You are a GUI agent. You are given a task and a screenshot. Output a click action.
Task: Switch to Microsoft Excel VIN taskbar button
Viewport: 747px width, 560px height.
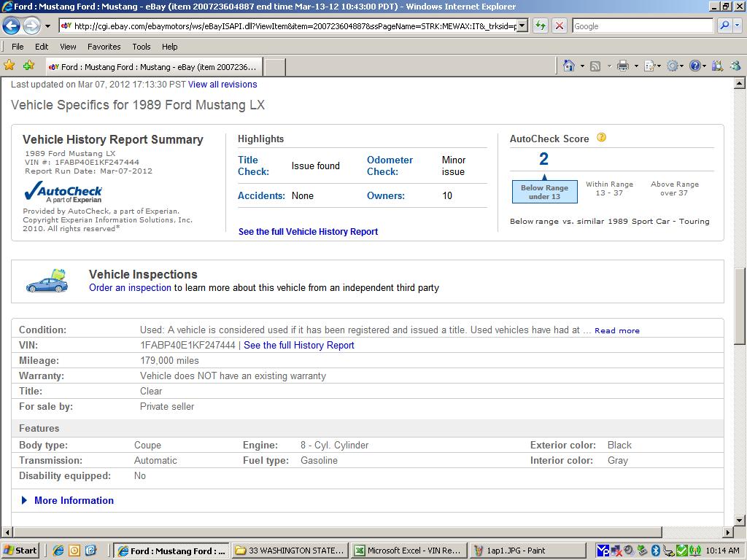point(409,551)
